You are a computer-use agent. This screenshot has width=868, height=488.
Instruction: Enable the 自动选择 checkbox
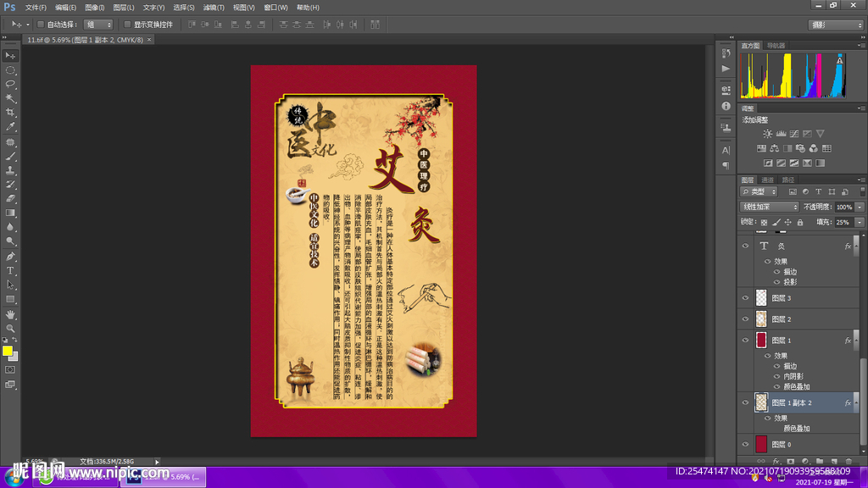click(x=41, y=25)
